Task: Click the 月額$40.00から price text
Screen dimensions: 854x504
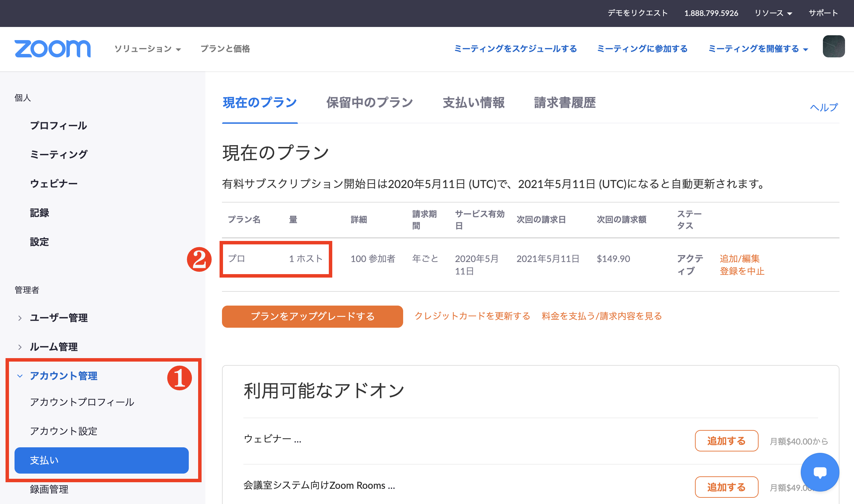Action: pos(799,441)
